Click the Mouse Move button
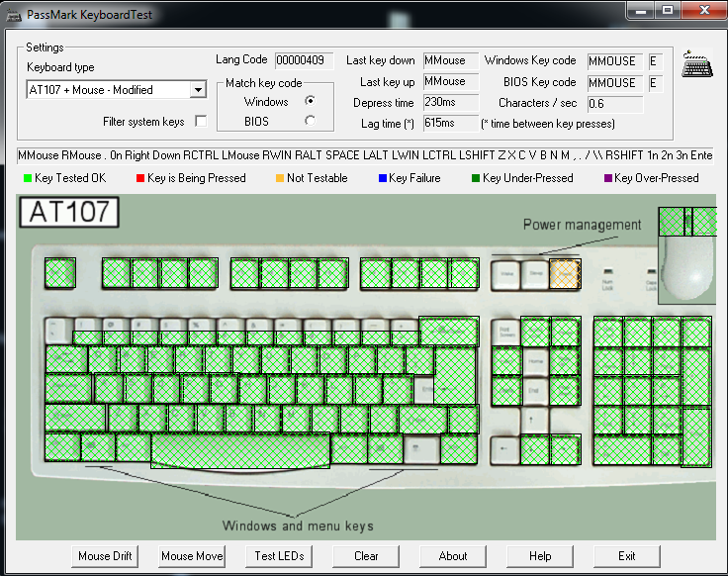This screenshot has width=728, height=576. pos(192,556)
